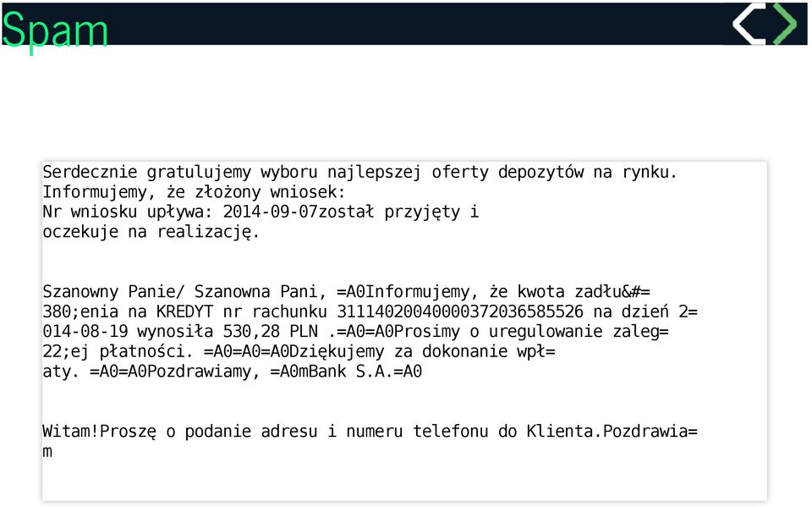The height and width of the screenshot is (507, 812).
Task: Click the word KREDYT
Action: (x=184, y=311)
